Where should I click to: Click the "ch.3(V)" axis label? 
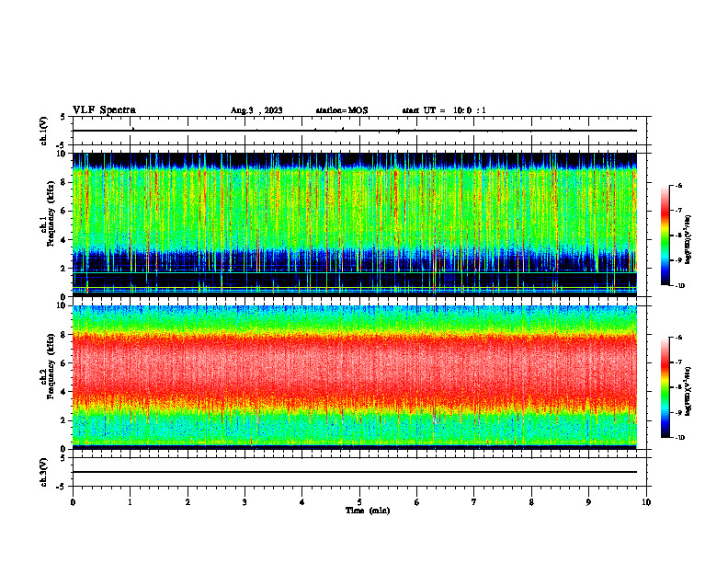44,472
